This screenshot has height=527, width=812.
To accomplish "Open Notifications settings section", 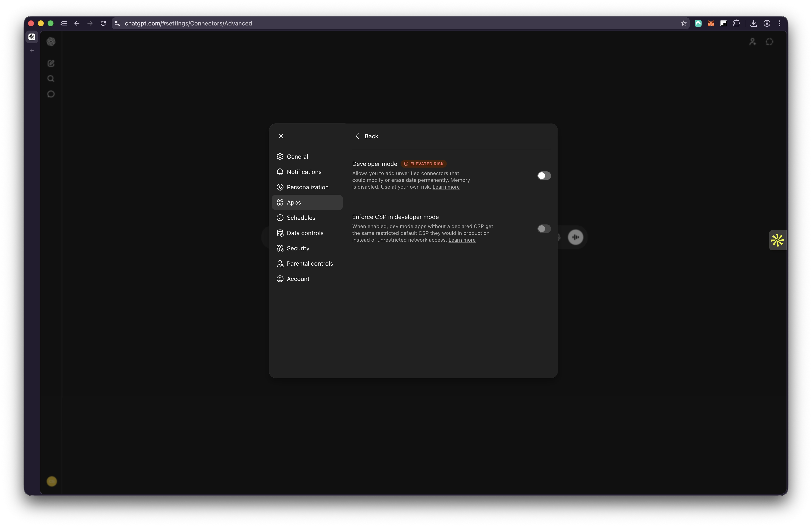I will (x=307, y=172).
